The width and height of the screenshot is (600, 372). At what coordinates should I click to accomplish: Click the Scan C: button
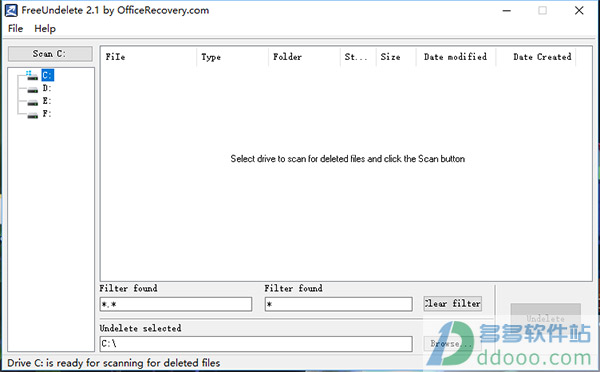50,54
